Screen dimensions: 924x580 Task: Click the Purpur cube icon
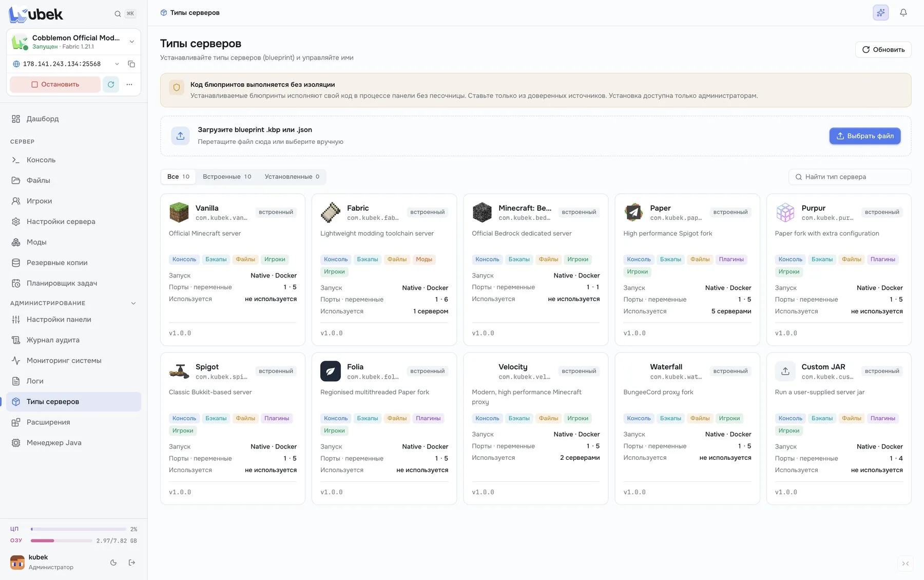click(x=785, y=212)
